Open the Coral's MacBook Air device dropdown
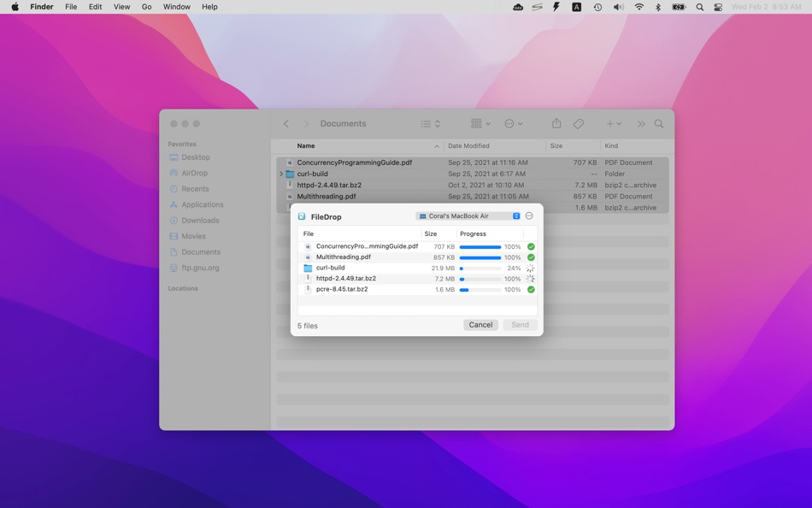 (x=468, y=216)
